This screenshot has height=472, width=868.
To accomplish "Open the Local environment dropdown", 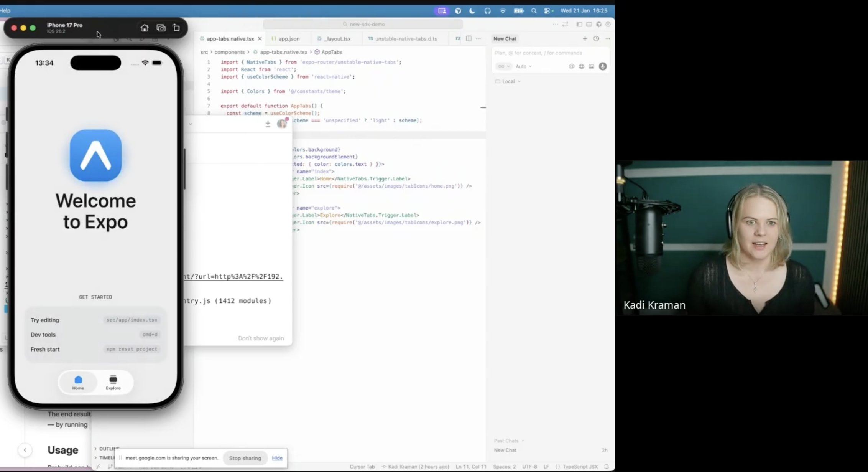I will [x=508, y=81].
